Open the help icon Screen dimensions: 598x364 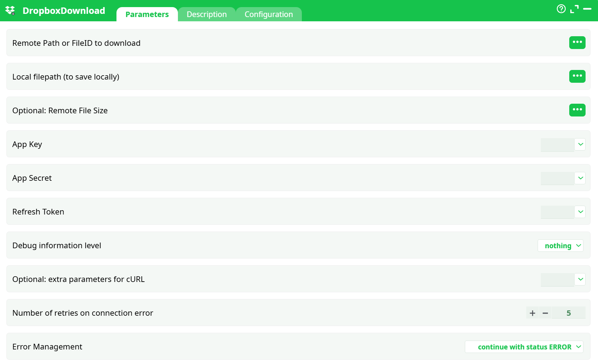[x=561, y=9]
